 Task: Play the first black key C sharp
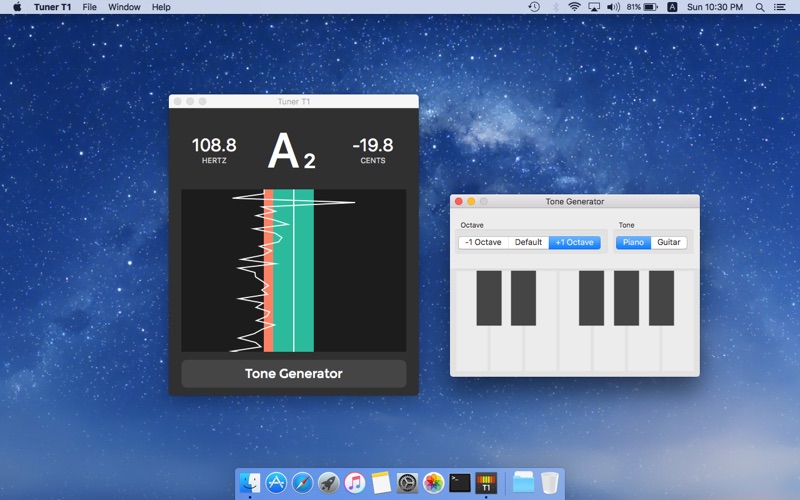click(489, 298)
